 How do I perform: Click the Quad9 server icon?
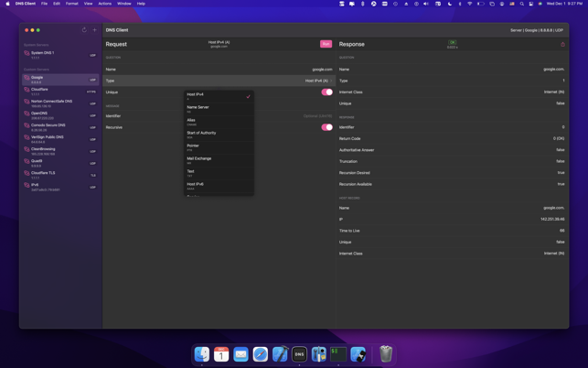27,161
